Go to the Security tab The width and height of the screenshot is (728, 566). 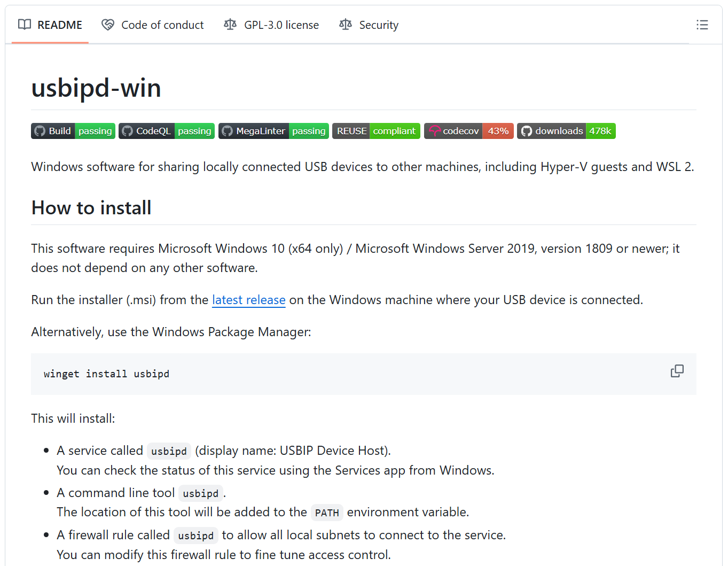[x=369, y=25]
